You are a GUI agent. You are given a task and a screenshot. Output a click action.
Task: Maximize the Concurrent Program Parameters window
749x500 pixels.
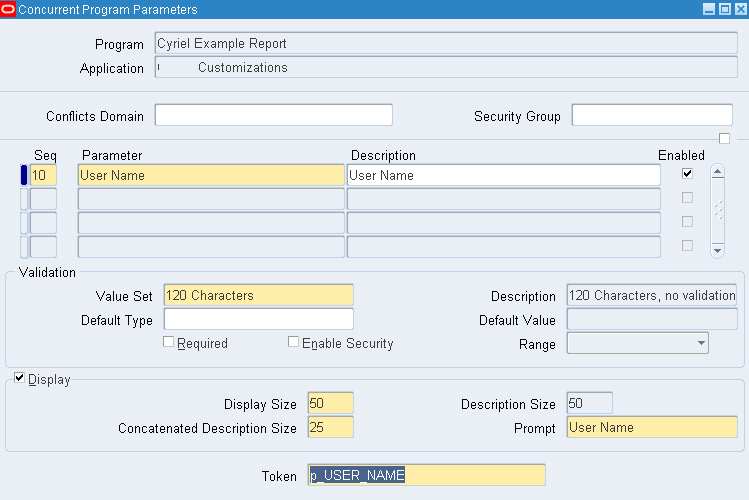coord(724,9)
